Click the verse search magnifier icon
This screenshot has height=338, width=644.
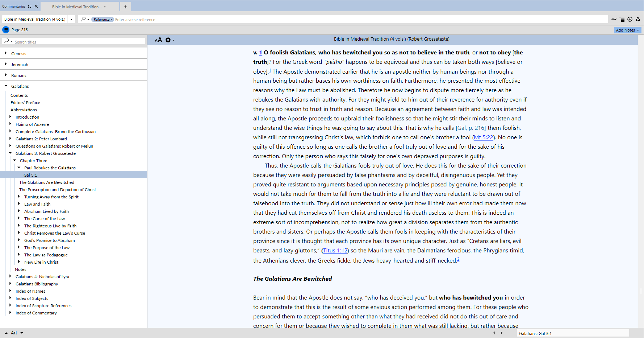pos(84,19)
